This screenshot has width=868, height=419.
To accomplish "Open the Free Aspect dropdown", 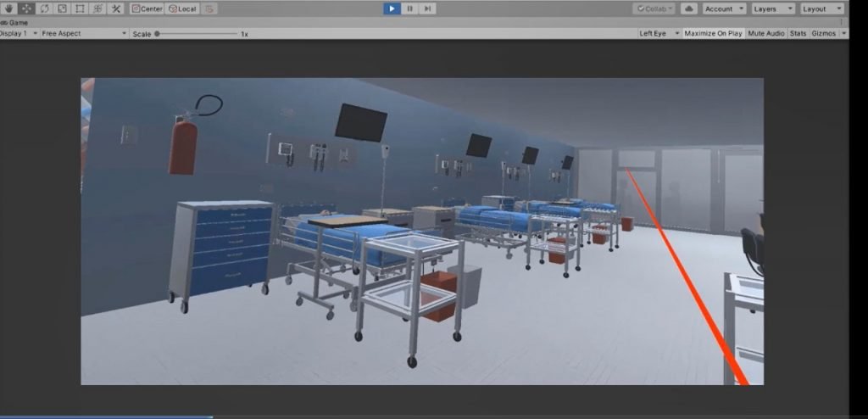I will coord(83,33).
